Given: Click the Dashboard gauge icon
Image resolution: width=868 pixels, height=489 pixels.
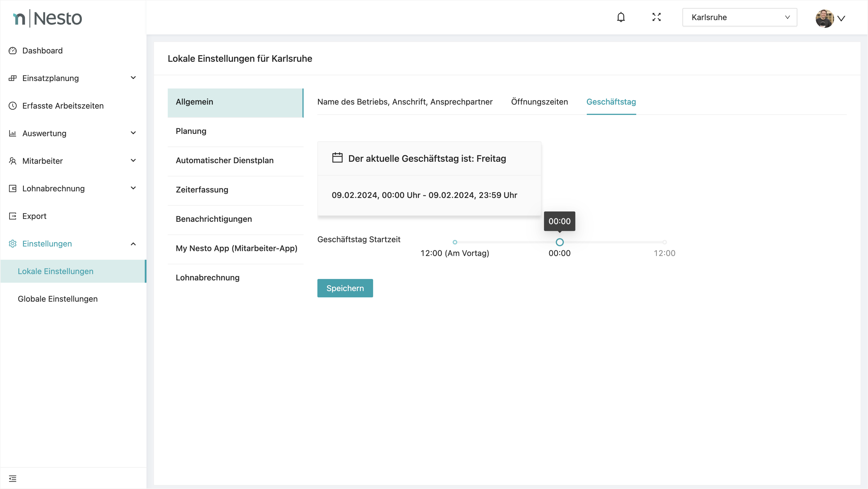Looking at the screenshot, I should [12, 51].
